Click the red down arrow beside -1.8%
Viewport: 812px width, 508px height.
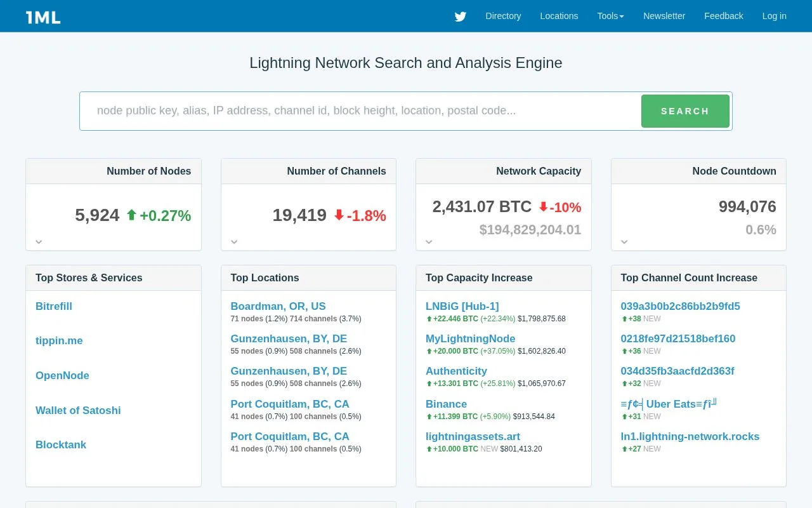pyautogui.click(x=339, y=215)
